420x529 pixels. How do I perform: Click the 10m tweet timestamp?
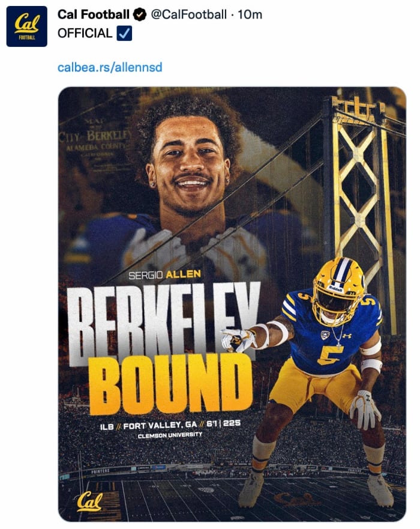(x=250, y=14)
